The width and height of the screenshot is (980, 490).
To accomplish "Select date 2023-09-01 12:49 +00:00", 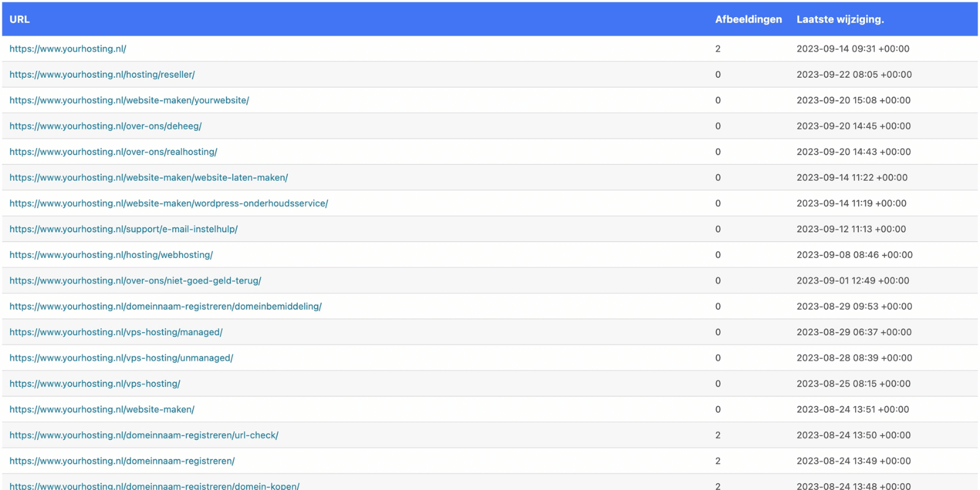I will coord(853,281).
